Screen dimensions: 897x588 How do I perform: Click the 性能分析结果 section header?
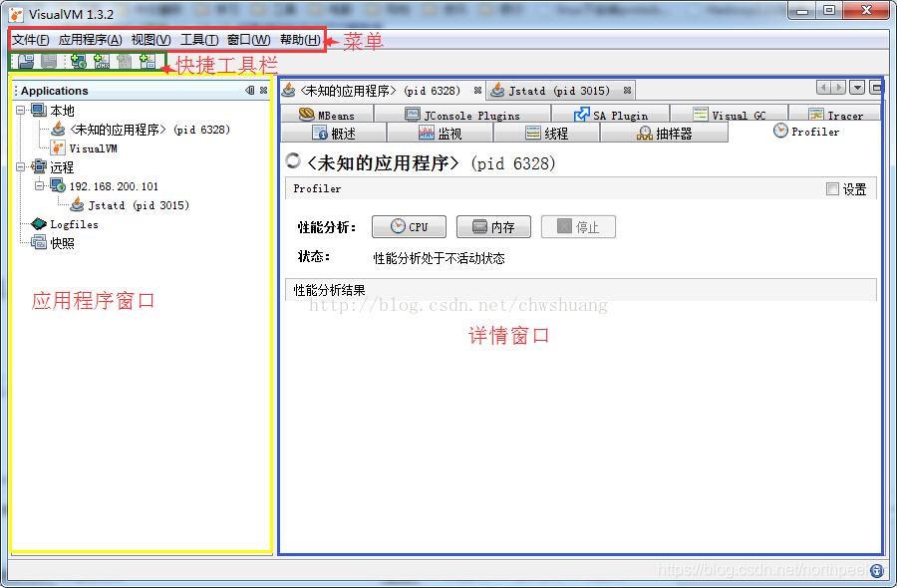[x=581, y=290]
